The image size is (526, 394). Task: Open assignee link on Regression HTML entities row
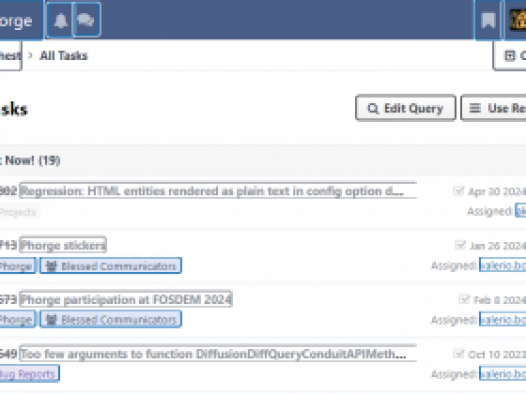tap(521, 211)
